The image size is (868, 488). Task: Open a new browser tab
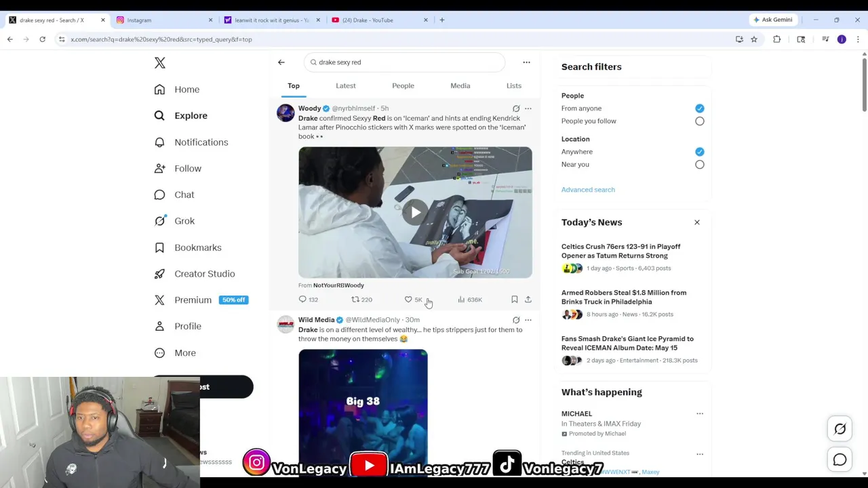[x=442, y=20]
